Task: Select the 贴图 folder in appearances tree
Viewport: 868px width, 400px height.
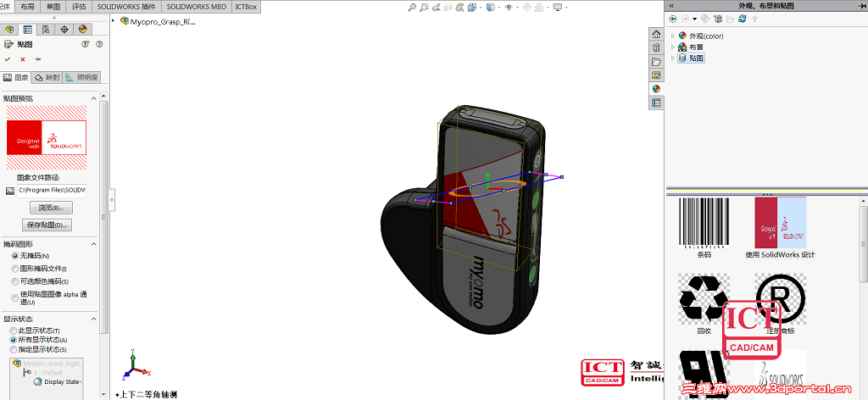Action: click(692, 58)
